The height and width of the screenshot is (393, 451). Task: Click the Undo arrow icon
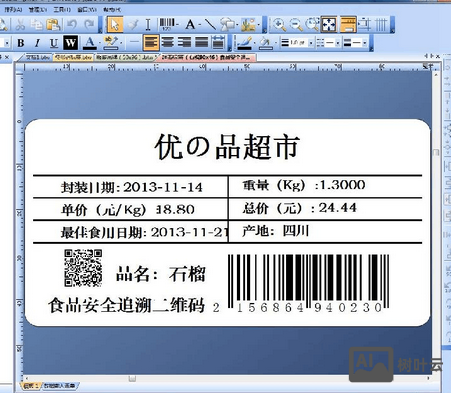coord(71,25)
